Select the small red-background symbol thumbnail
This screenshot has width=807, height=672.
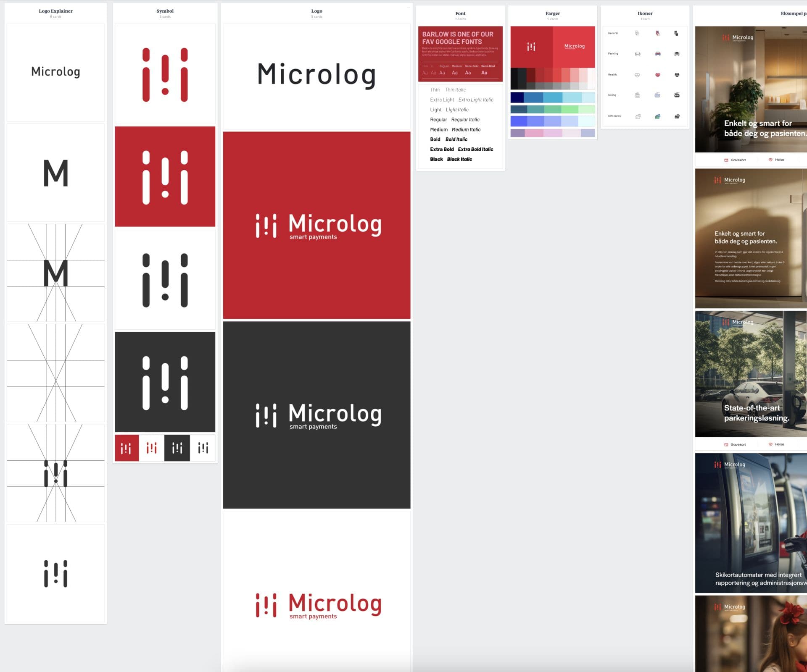click(127, 448)
